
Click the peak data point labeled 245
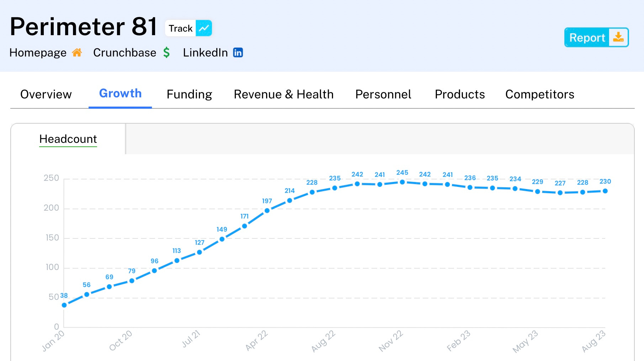tap(402, 182)
